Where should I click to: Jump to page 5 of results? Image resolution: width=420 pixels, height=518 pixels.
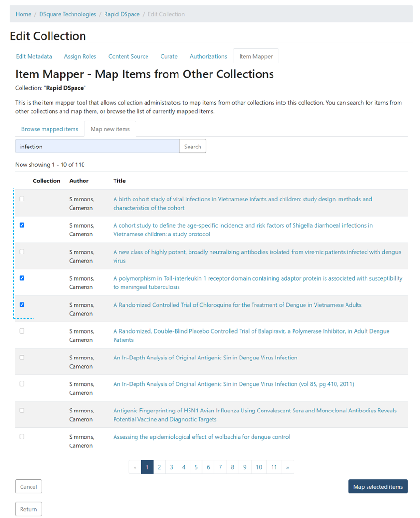pyautogui.click(x=196, y=467)
